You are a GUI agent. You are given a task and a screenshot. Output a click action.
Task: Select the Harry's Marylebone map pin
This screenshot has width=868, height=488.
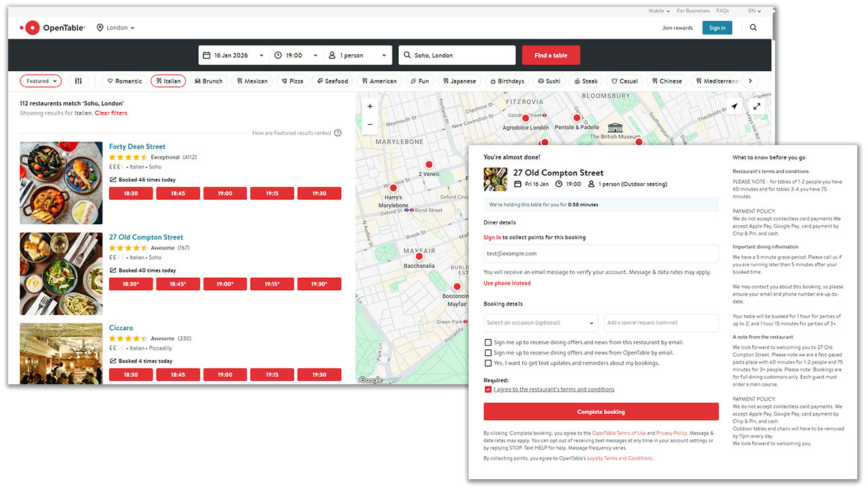tap(393, 188)
